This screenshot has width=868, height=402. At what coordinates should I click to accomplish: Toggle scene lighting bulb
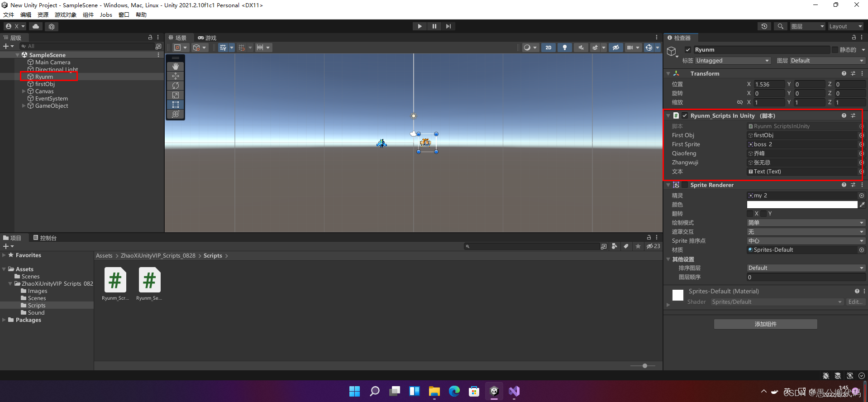click(565, 48)
